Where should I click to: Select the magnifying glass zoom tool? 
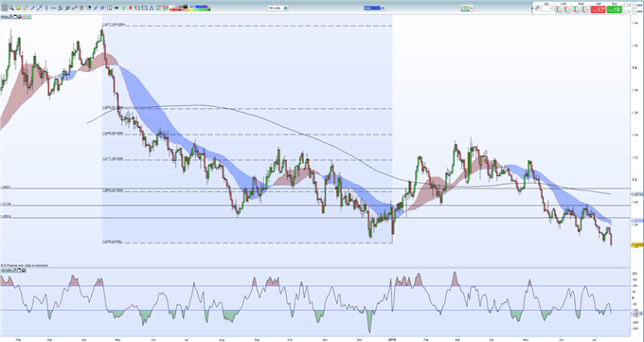point(11,9)
